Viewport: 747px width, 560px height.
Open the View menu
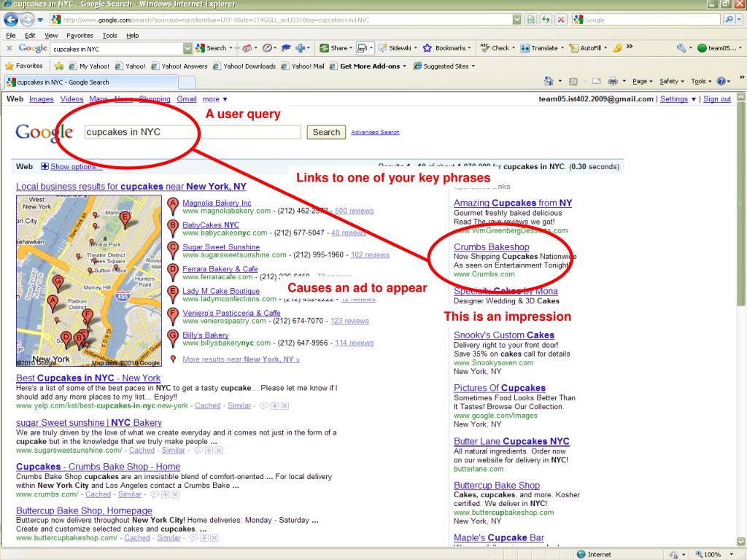point(51,35)
